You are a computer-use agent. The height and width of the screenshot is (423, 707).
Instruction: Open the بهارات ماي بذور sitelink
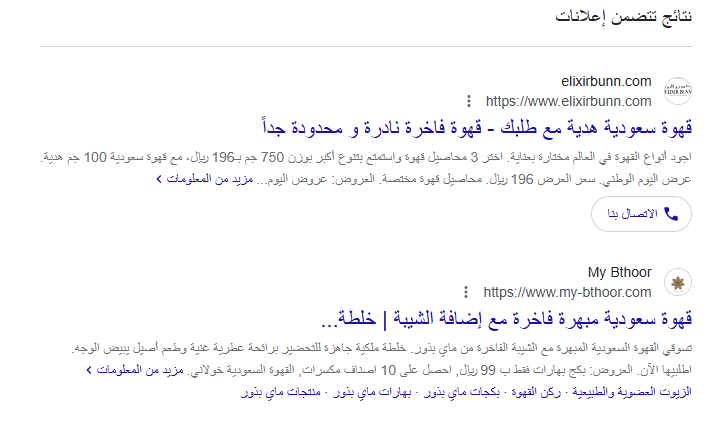(372, 392)
